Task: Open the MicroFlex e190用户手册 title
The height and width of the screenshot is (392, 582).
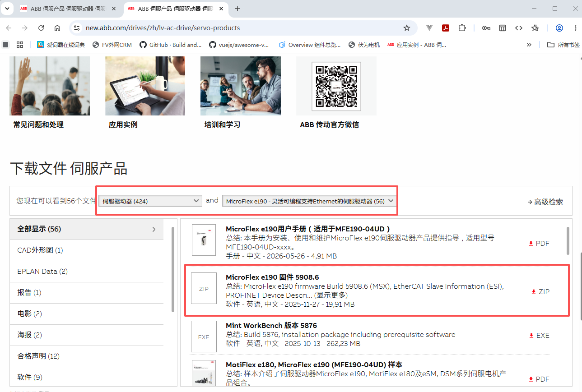Action: 308,229
